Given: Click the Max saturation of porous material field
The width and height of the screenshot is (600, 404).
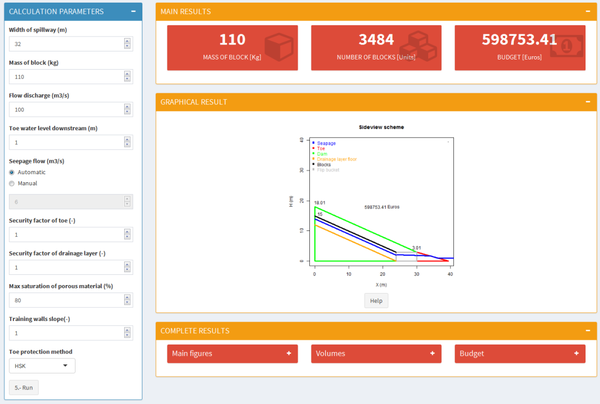Looking at the screenshot, I should (65, 299).
